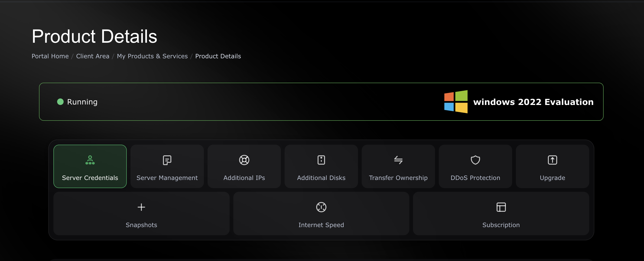Select the Upgrade tab label
Screen dimensions: 644x261
coord(552,178)
